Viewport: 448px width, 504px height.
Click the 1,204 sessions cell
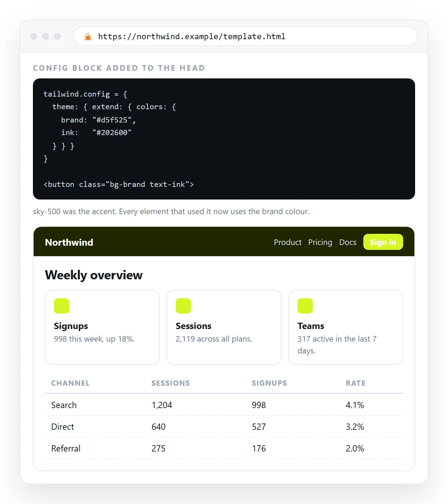[162, 405]
